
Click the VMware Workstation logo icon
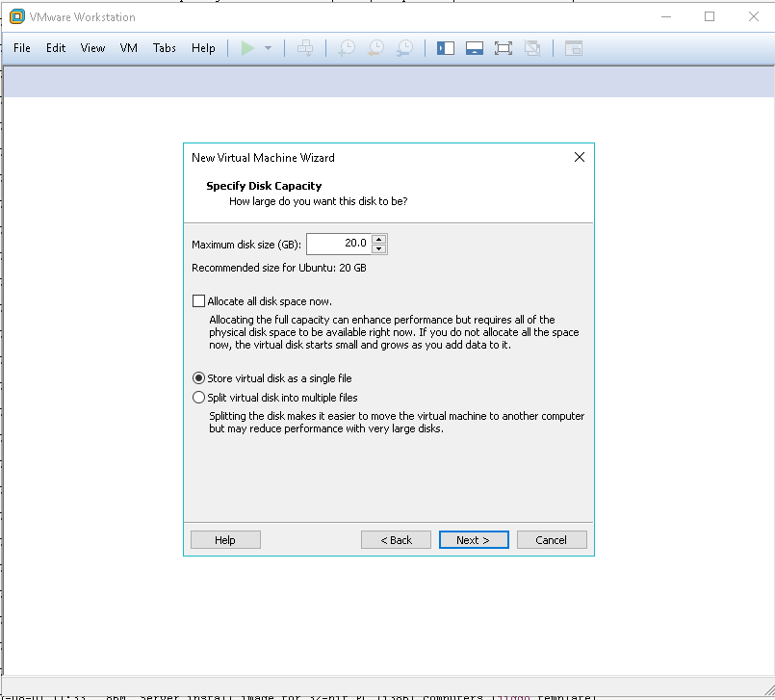(16, 16)
